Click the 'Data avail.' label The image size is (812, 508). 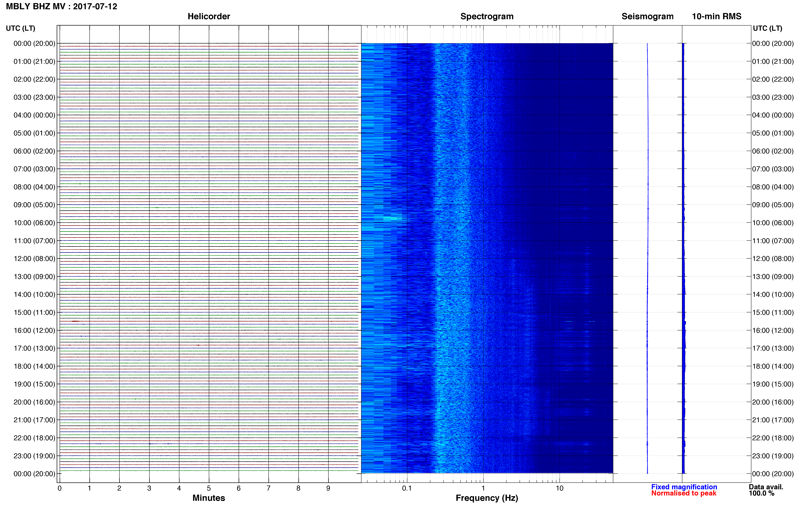click(766, 487)
